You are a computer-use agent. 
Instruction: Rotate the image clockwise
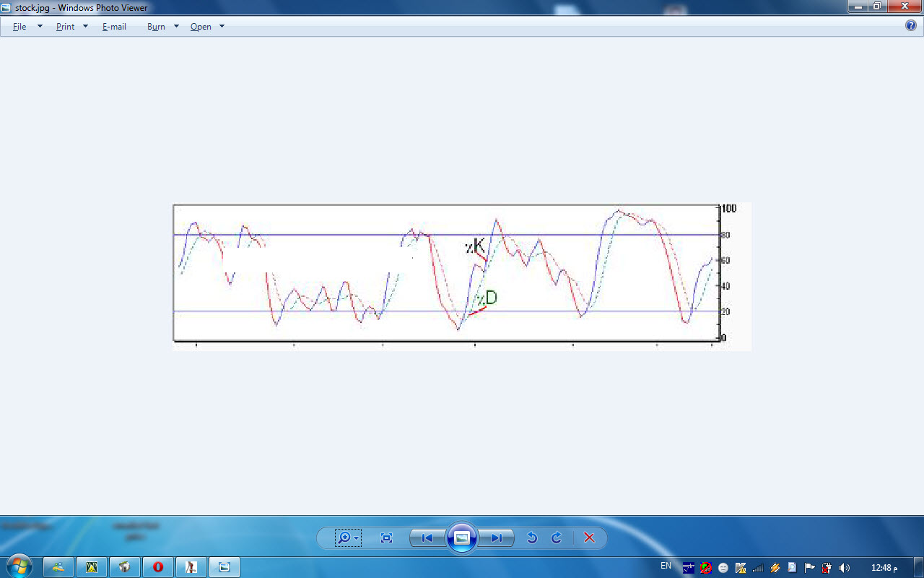[x=557, y=538]
